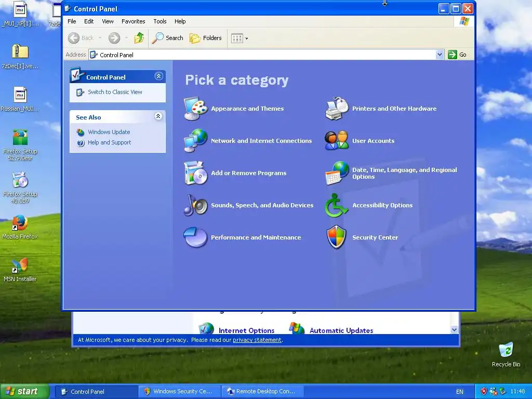Click the Start button

(24, 392)
